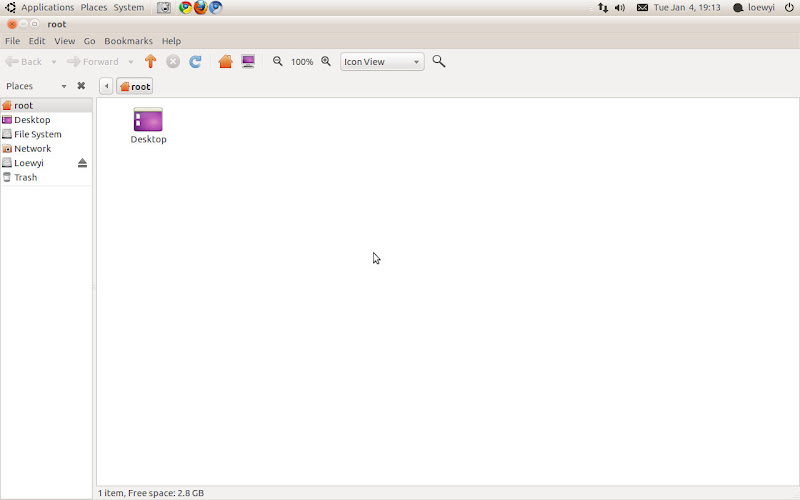Click the Back button
The height and width of the screenshot is (500, 800).
coord(24,62)
